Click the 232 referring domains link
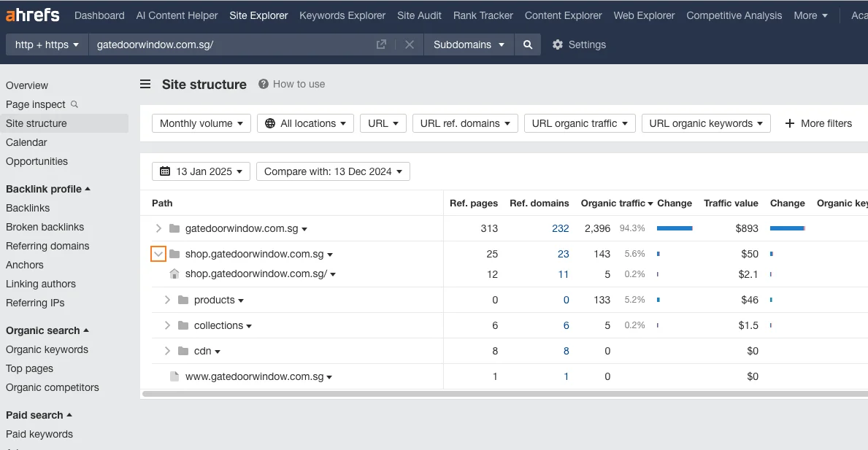 click(560, 228)
